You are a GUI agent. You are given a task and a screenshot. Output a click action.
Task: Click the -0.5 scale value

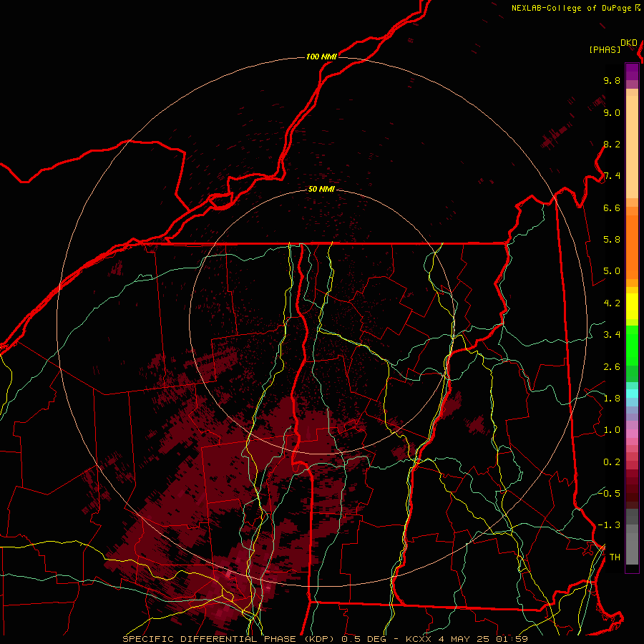[x=609, y=493]
